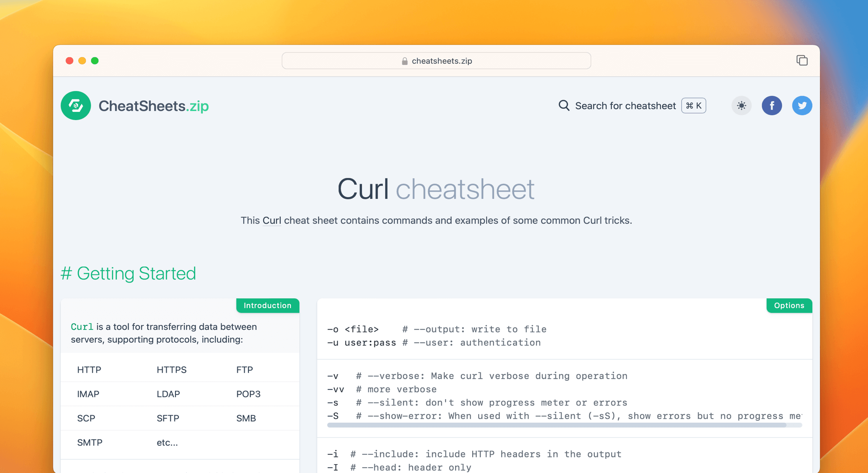Select HTTP in the protocols table
This screenshot has height=473, width=868.
[89, 369]
